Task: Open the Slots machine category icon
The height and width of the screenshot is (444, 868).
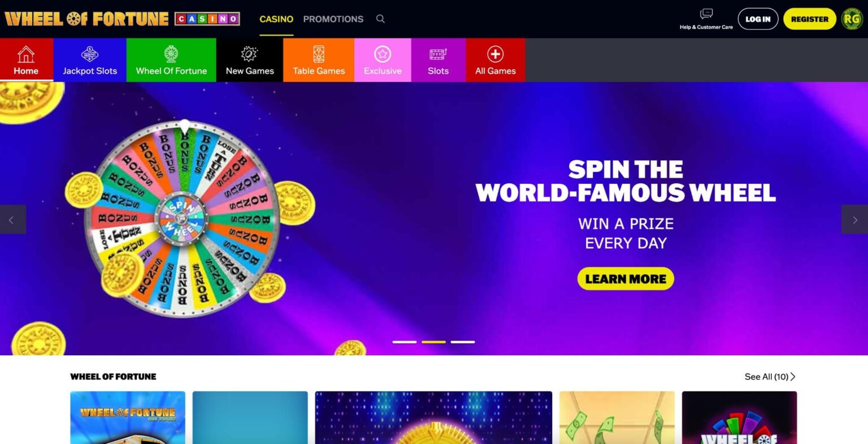Action: (x=438, y=54)
